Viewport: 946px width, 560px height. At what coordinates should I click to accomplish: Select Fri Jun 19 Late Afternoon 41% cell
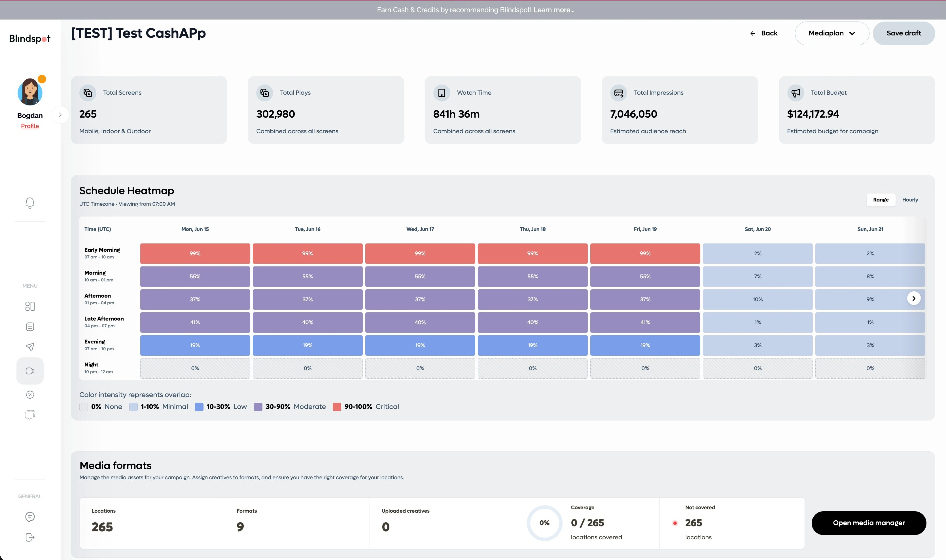[x=645, y=323]
